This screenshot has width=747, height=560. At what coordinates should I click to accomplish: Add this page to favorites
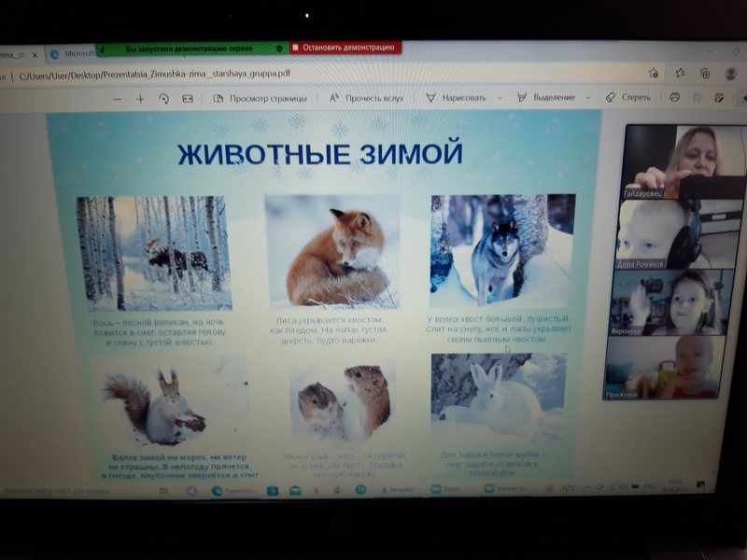(x=654, y=74)
